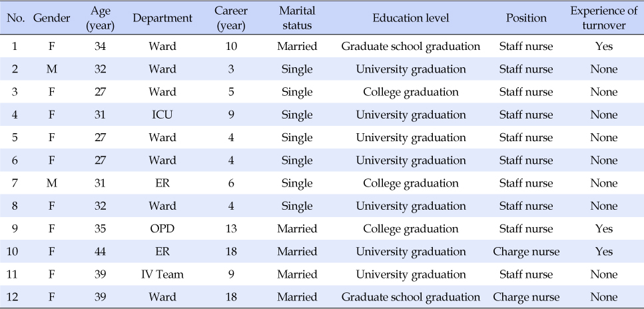Click the Yes turnover cell in row 9
644x309 pixels.
pyautogui.click(x=604, y=228)
